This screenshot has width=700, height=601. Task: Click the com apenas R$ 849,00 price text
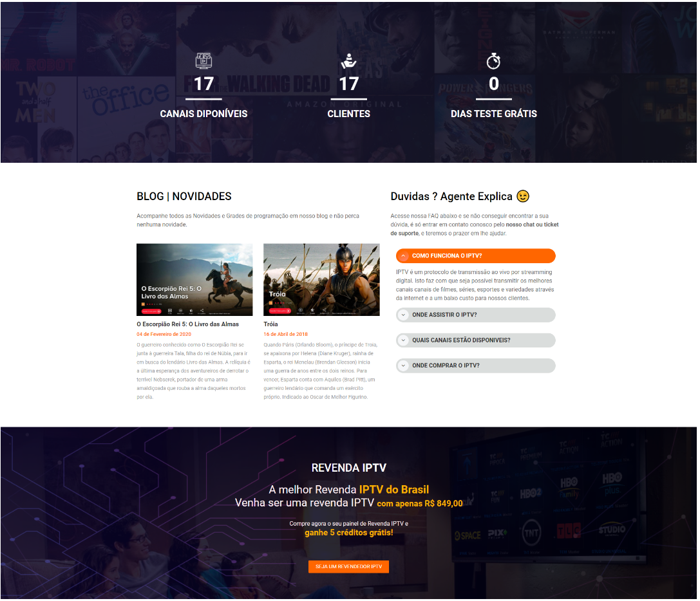click(420, 504)
